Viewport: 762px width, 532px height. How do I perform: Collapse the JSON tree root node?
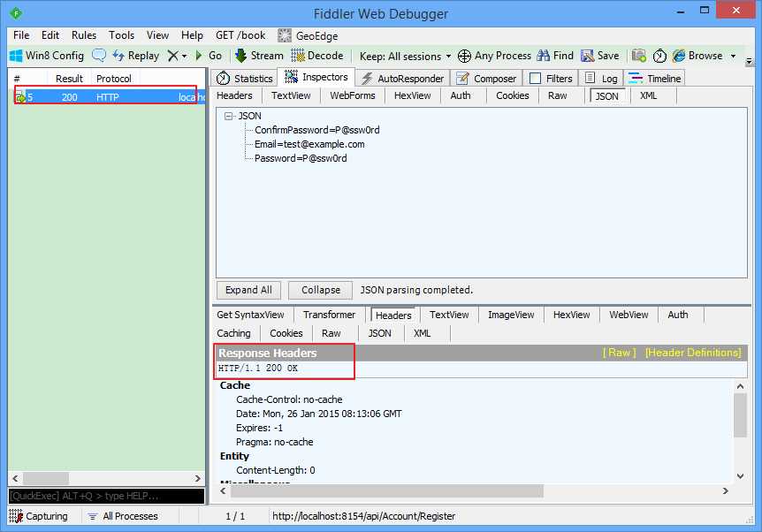(x=228, y=116)
